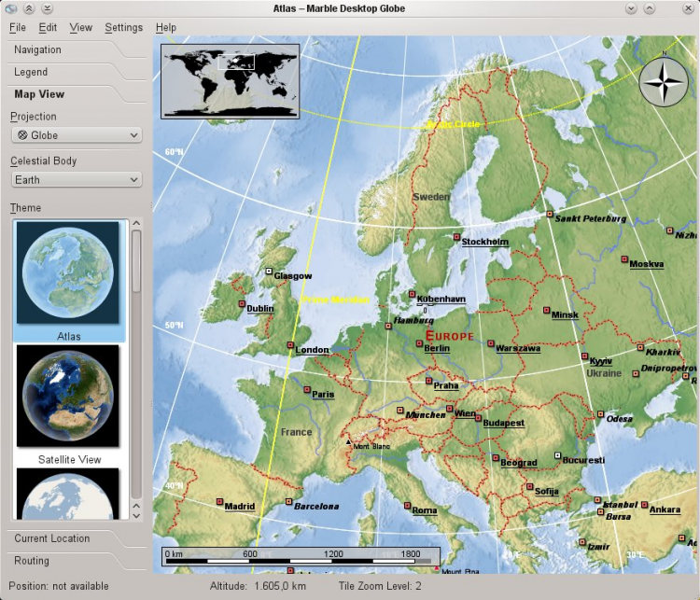Image resolution: width=700 pixels, height=600 pixels.
Task: Click the Prime Meridian label
Action: pos(336,300)
